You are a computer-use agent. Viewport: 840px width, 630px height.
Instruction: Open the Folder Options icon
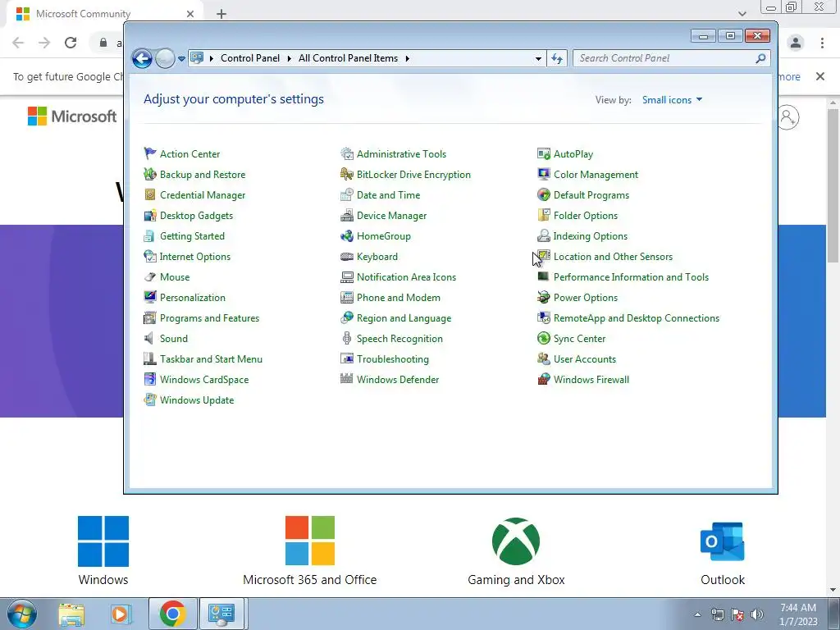tap(544, 216)
